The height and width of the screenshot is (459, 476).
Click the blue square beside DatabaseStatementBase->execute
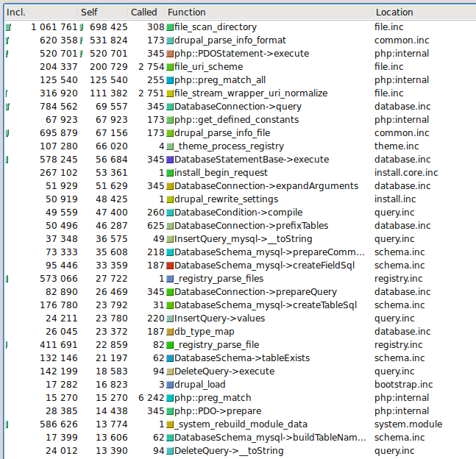coord(170,160)
